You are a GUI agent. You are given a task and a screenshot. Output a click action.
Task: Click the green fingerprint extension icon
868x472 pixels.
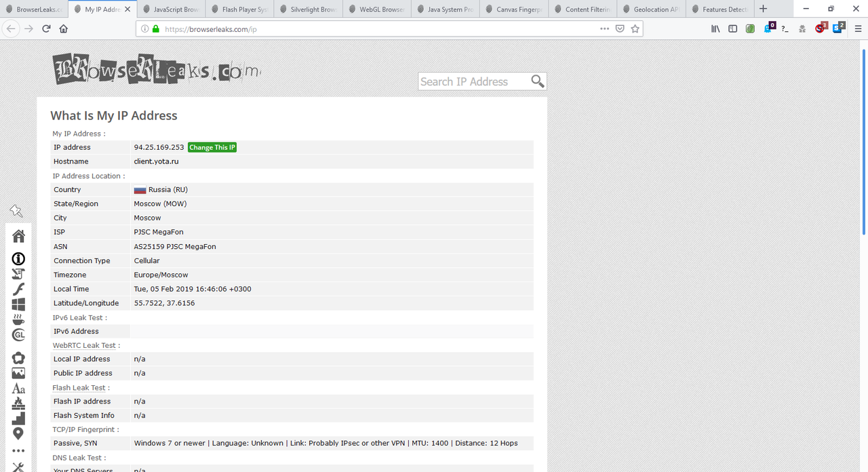750,28
